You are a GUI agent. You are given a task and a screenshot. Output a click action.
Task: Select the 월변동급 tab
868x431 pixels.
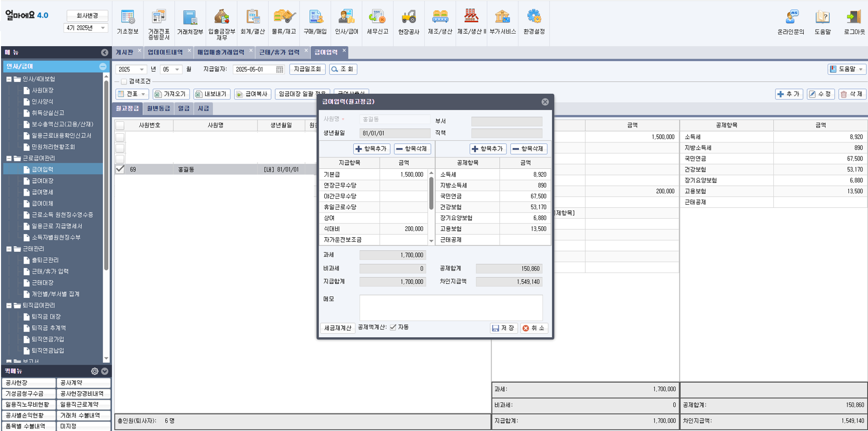(x=158, y=108)
